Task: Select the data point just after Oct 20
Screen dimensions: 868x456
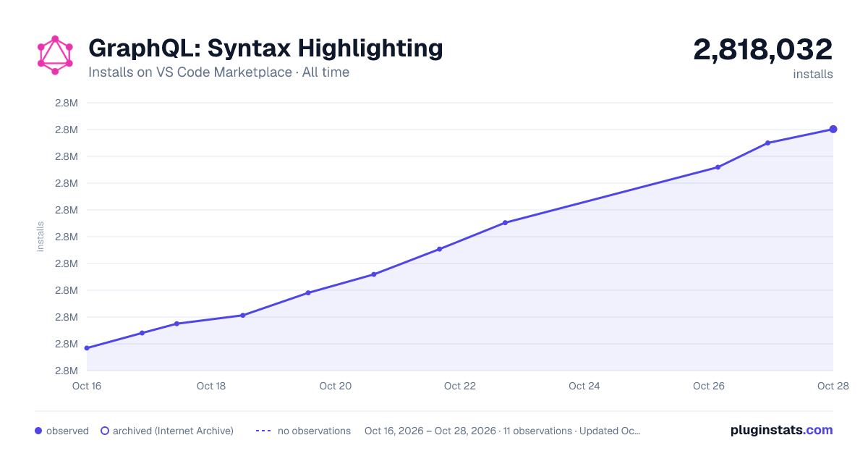Action: [x=374, y=274]
